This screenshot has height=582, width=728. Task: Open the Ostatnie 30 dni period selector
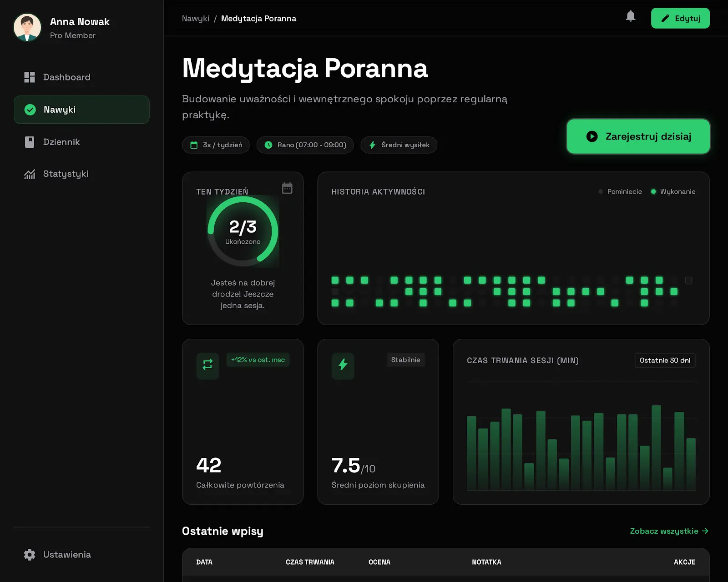pyautogui.click(x=665, y=361)
